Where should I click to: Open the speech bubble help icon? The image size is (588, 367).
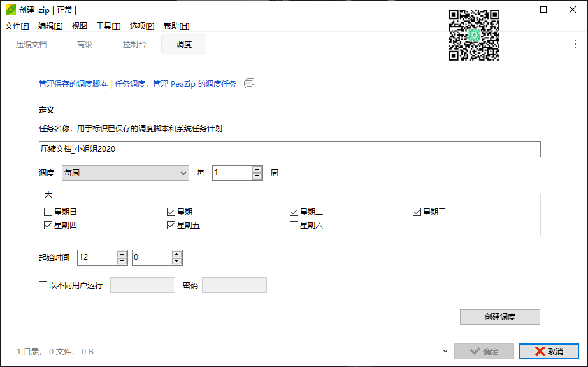tap(249, 83)
